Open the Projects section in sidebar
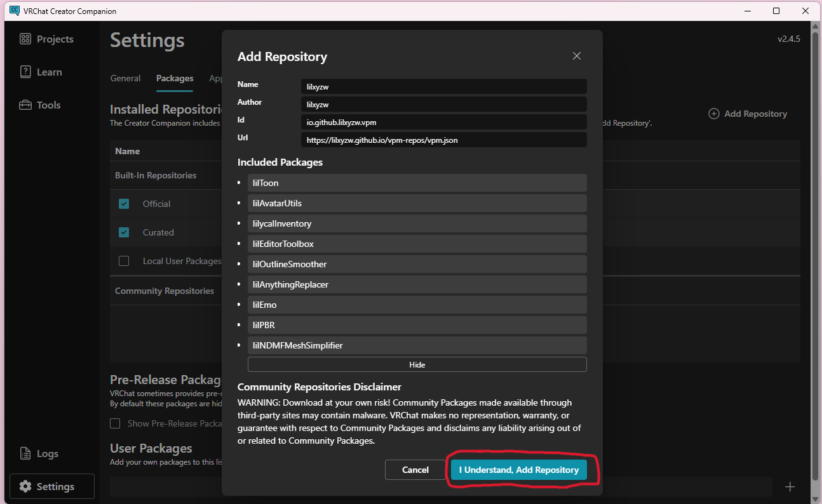 pyautogui.click(x=47, y=39)
